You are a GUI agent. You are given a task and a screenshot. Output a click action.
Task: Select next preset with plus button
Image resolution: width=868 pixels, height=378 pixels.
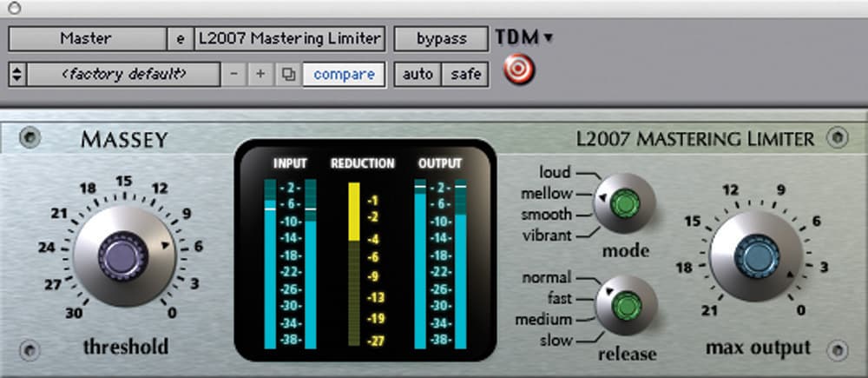(260, 74)
